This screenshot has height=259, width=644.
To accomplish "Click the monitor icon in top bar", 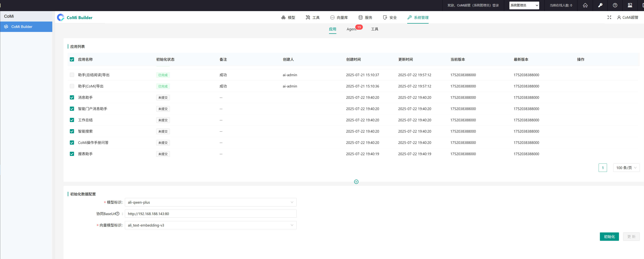I will coord(630,5).
